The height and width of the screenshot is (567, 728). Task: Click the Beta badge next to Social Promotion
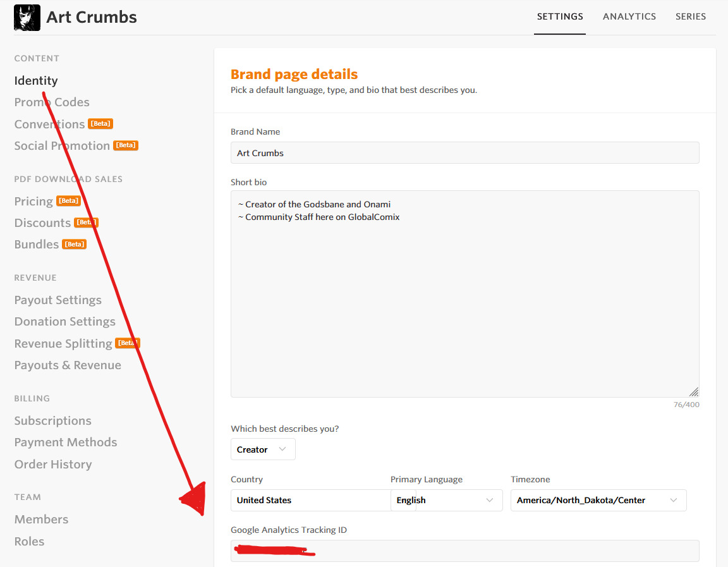(126, 145)
